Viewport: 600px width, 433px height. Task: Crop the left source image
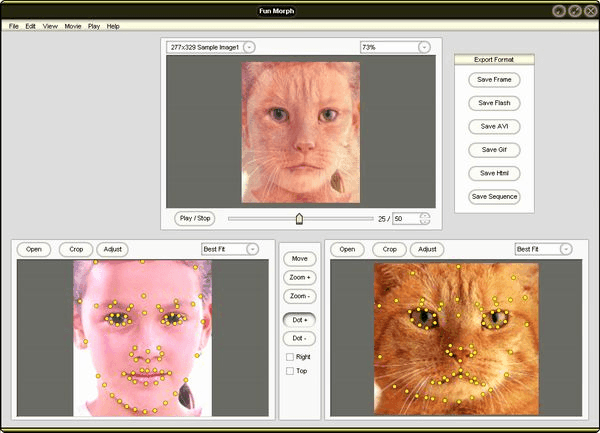tap(76, 249)
